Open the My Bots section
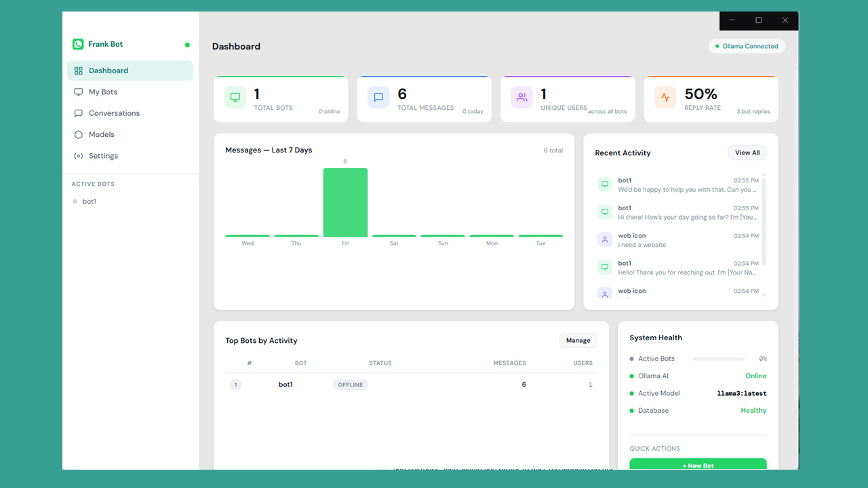Viewport: 868px width, 488px height. (x=130, y=92)
